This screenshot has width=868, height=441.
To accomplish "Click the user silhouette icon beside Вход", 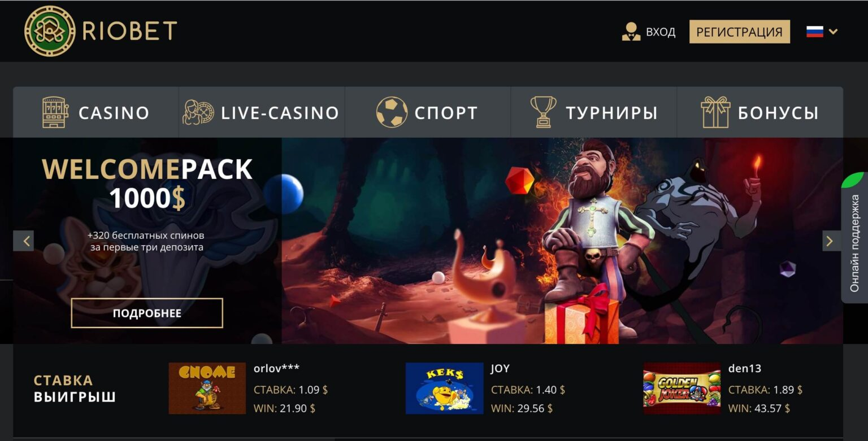I will click(x=631, y=32).
